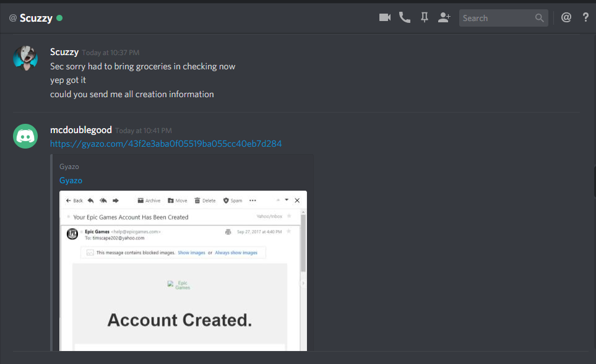
Task: Click the reply-all double arrow in the email screenshot
Action: coord(103,201)
